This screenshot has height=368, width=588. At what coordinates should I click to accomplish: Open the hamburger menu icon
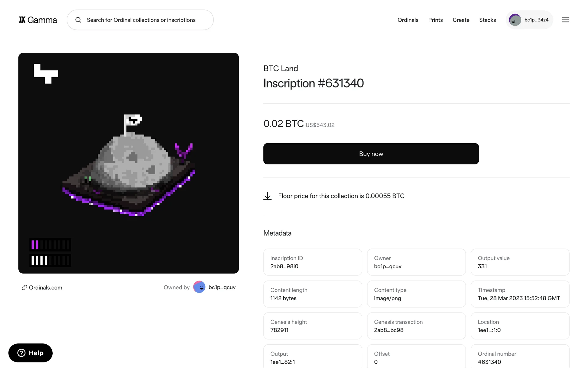tap(565, 20)
